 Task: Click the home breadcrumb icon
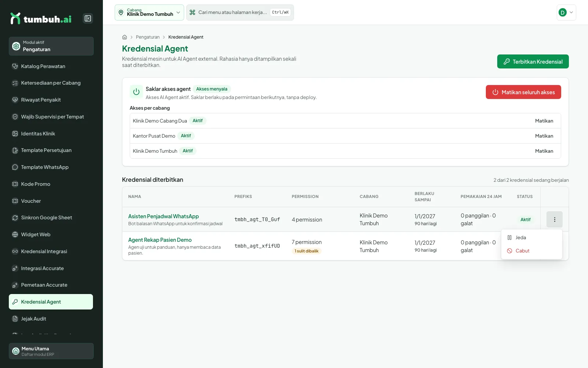point(125,37)
